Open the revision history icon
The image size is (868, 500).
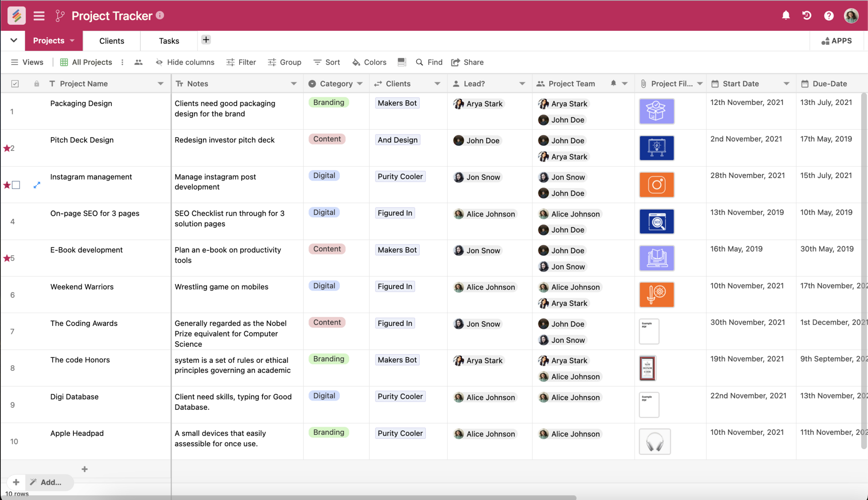click(x=807, y=15)
